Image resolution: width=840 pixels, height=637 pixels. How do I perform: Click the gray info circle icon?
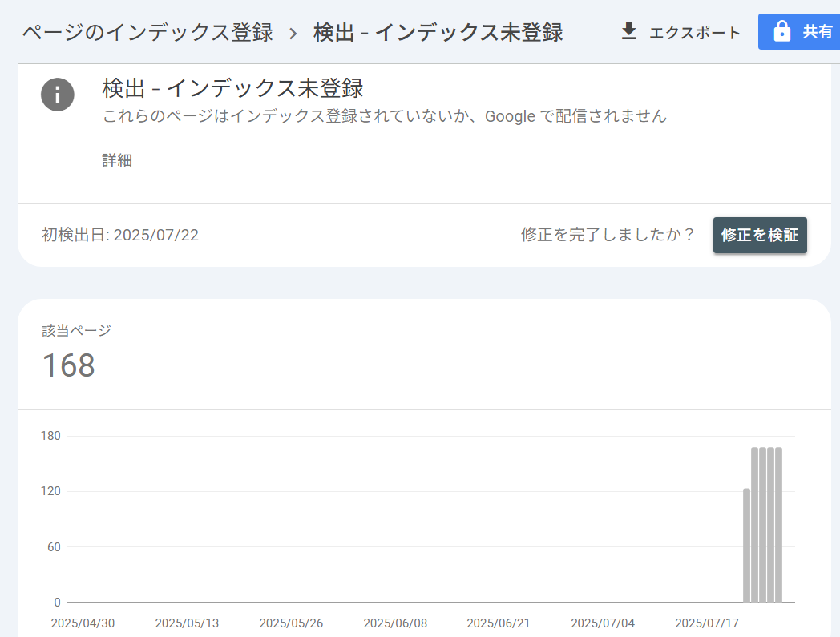(58, 95)
